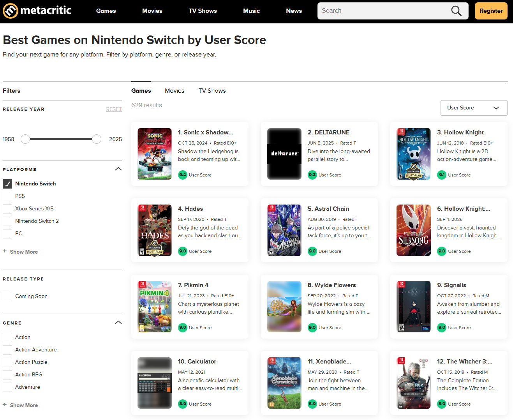Screen dimensions: 513x420
Task: Open the '7. Pikmin 4' title link
Action: 193,285
